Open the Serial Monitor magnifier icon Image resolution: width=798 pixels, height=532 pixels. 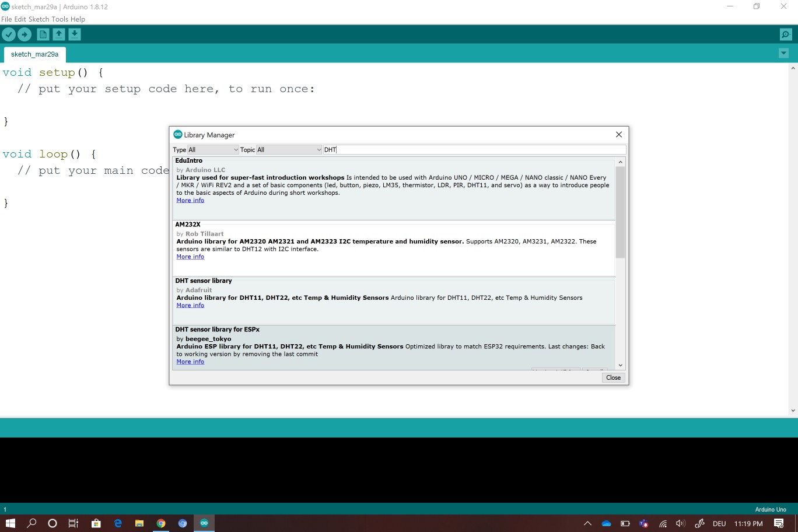[x=786, y=34]
